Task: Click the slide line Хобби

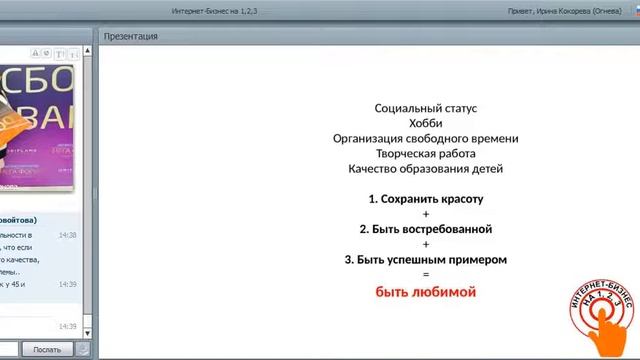Action: pos(426,123)
